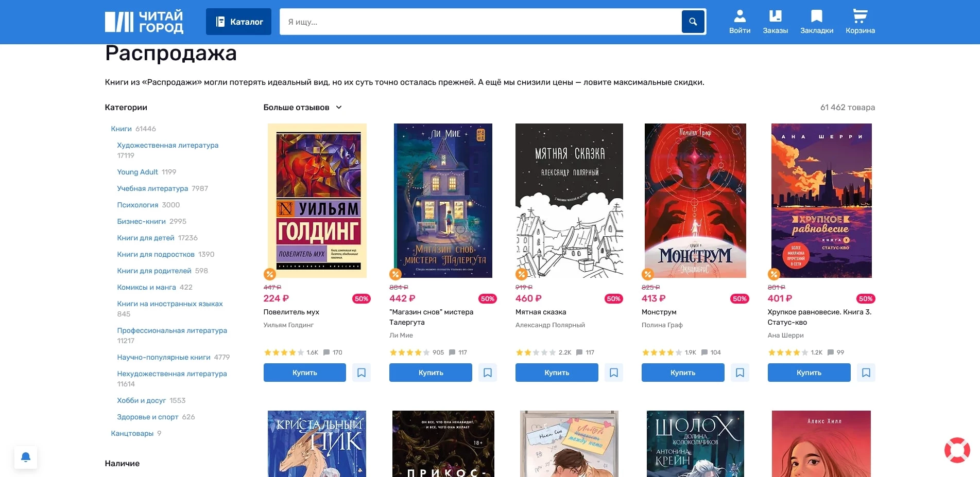Click the Я ищу search field

[x=479, y=22]
